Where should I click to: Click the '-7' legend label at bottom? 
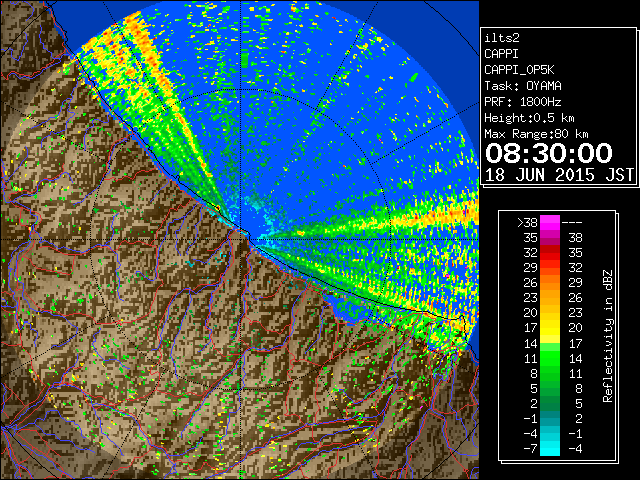click(530, 449)
